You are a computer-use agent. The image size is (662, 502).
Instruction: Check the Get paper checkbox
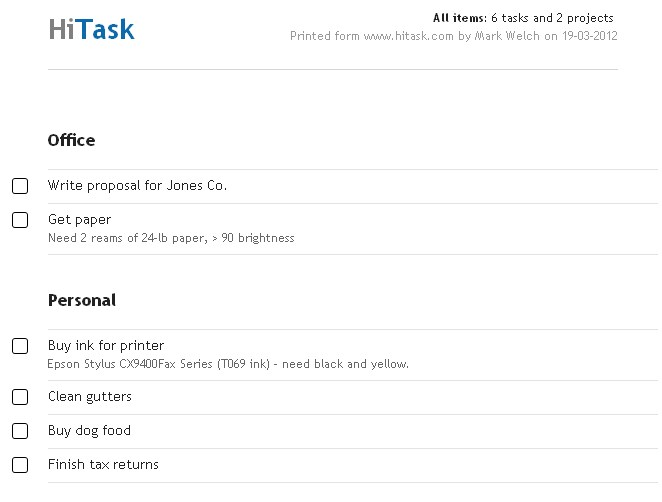(x=20, y=220)
